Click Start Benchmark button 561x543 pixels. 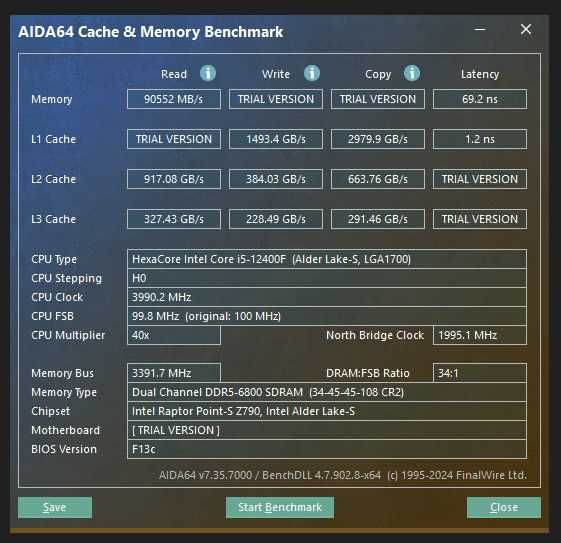click(x=280, y=507)
